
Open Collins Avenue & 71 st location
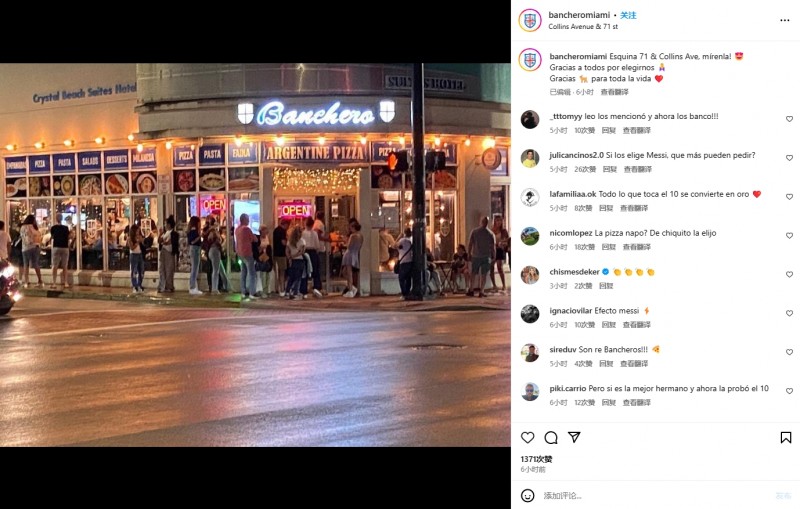click(x=583, y=27)
